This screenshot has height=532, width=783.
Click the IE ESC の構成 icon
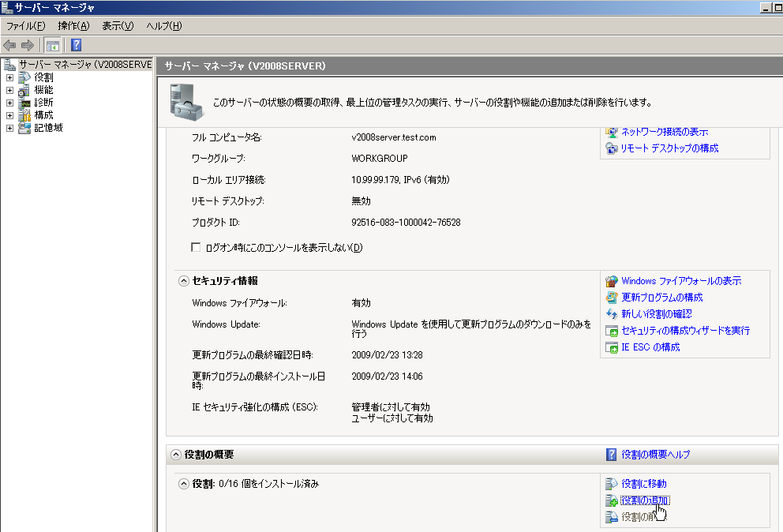click(611, 347)
